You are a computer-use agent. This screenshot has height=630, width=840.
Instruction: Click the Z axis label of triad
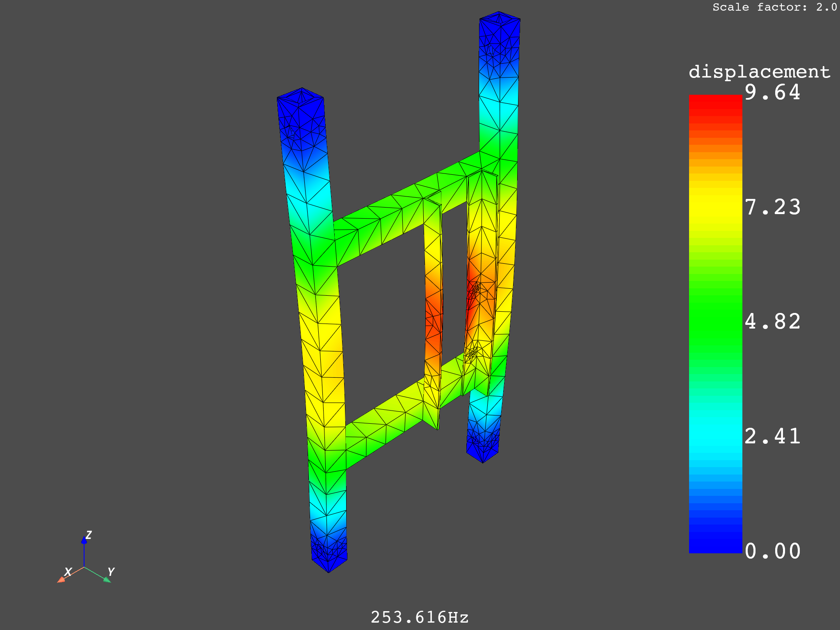click(89, 535)
